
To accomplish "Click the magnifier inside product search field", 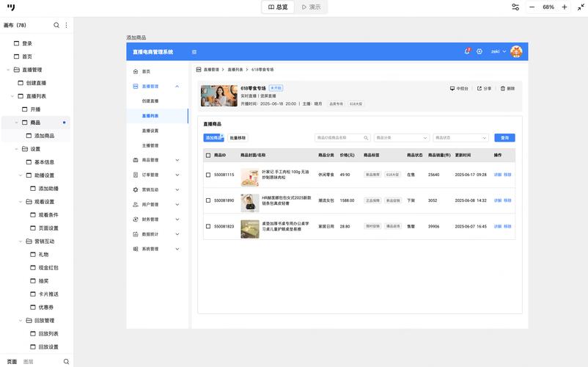I will point(366,138).
